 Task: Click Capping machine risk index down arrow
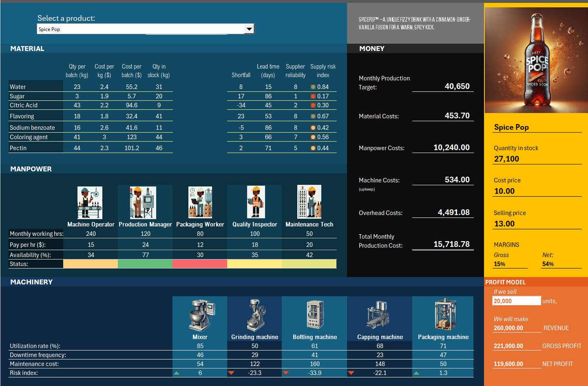pos(351,373)
